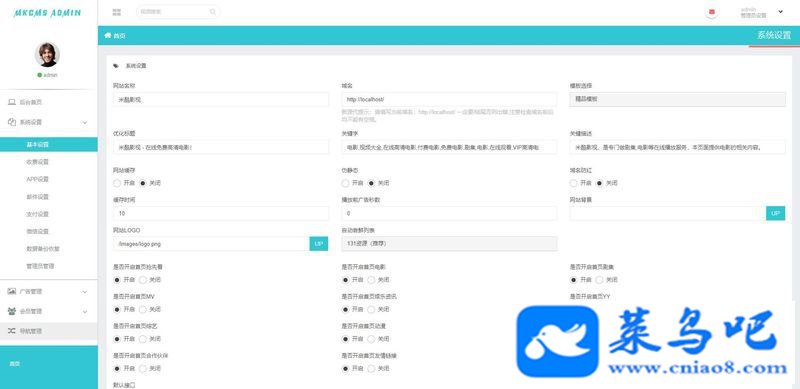The width and height of the screenshot is (800, 389).
Task: Click the admin avatar photo
Action: pos(47,54)
